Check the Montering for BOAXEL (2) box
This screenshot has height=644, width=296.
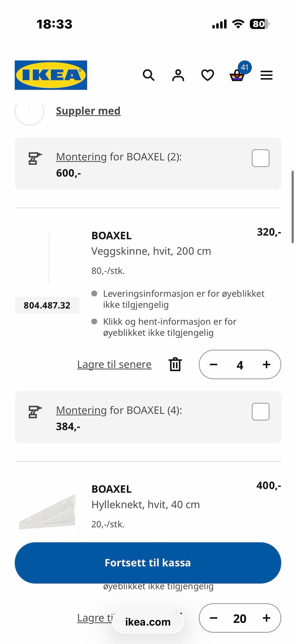point(261,158)
